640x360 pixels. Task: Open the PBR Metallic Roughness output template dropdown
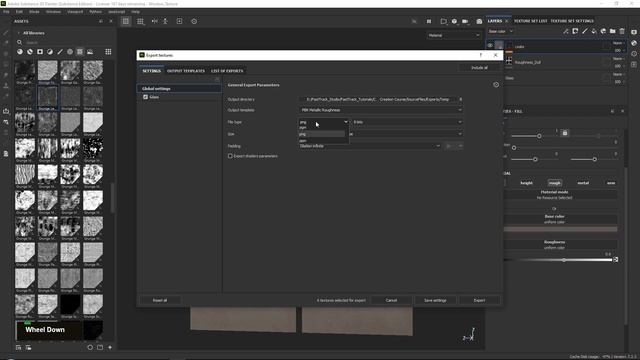pyautogui.click(x=380, y=110)
